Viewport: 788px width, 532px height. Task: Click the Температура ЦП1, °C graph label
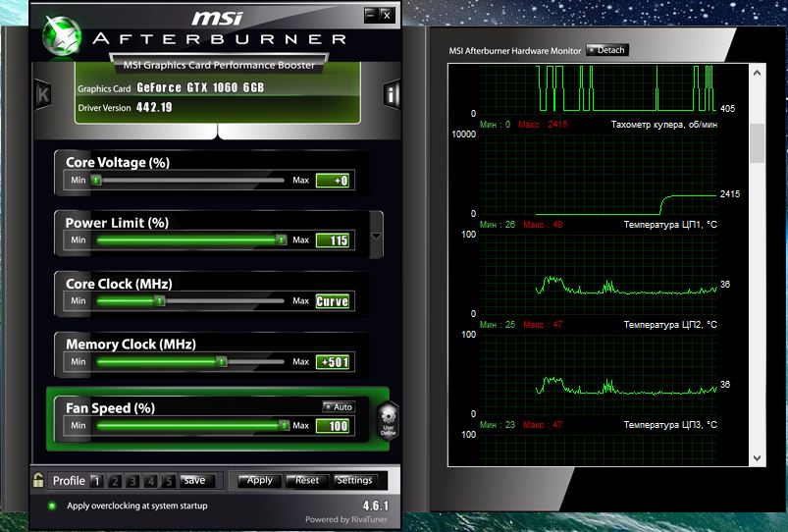click(x=670, y=224)
